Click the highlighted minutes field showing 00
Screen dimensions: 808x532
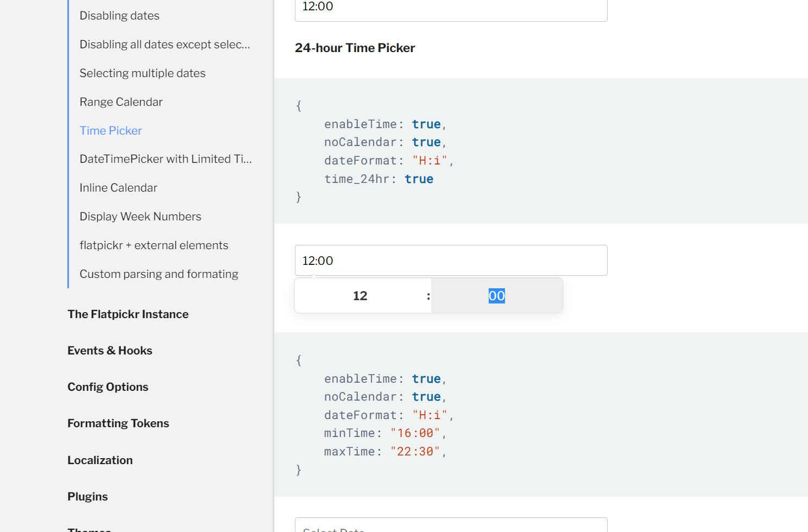[x=496, y=295]
